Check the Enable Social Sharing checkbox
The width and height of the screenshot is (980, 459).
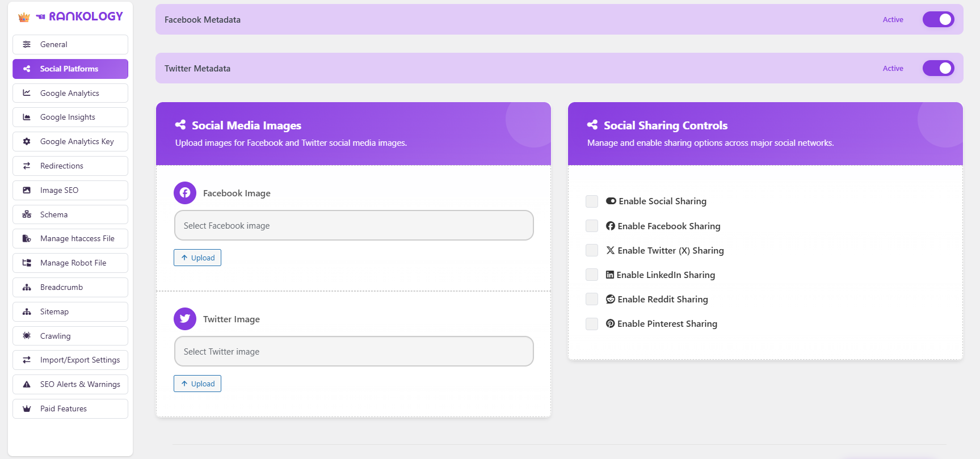tap(592, 201)
